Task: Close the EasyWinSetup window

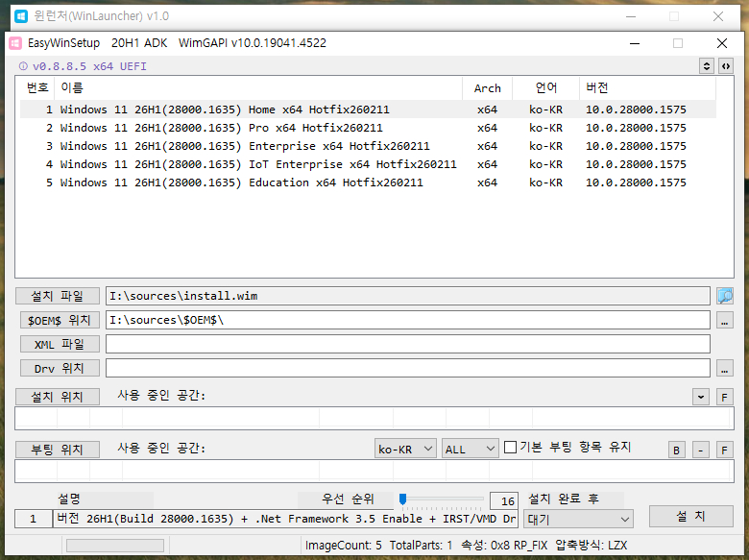Action: click(x=722, y=43)
